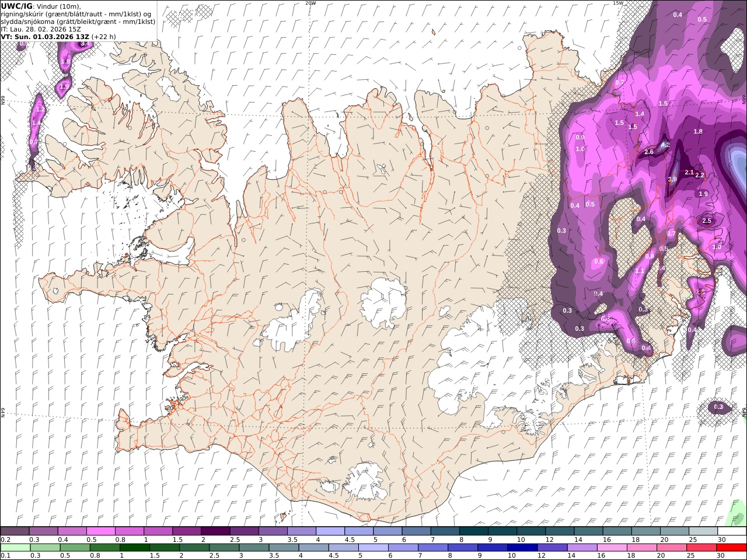Click the pale green 0.1–0.3 swatch in the lower legend
The width and height of the screenshot is (747, 560).
pyautogui.click(x=15, y=548)
